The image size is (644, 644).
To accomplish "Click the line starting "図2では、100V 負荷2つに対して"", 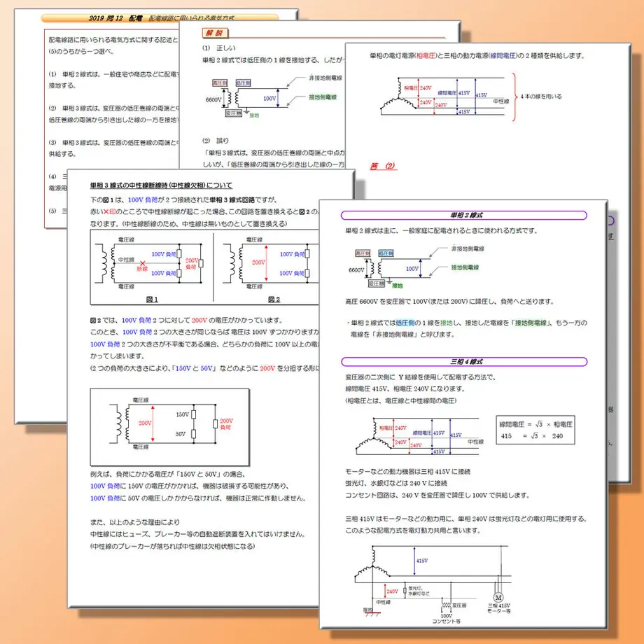I will point(186,321).
